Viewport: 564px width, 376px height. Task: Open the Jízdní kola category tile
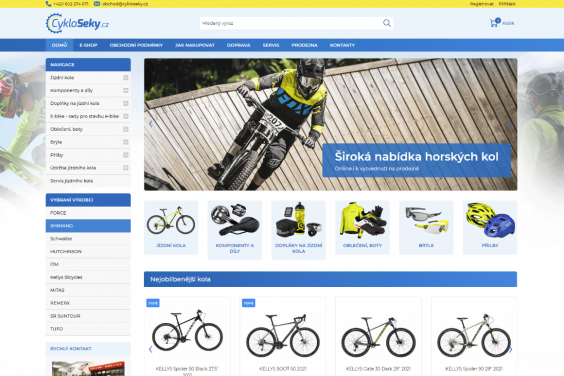pyautogui.click(x=171, y=227)
